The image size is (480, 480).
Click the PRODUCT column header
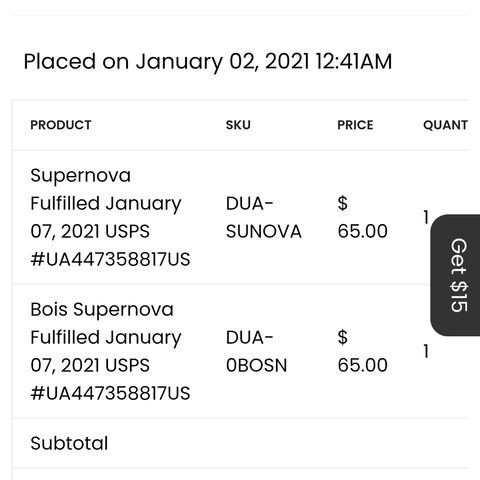61,125
